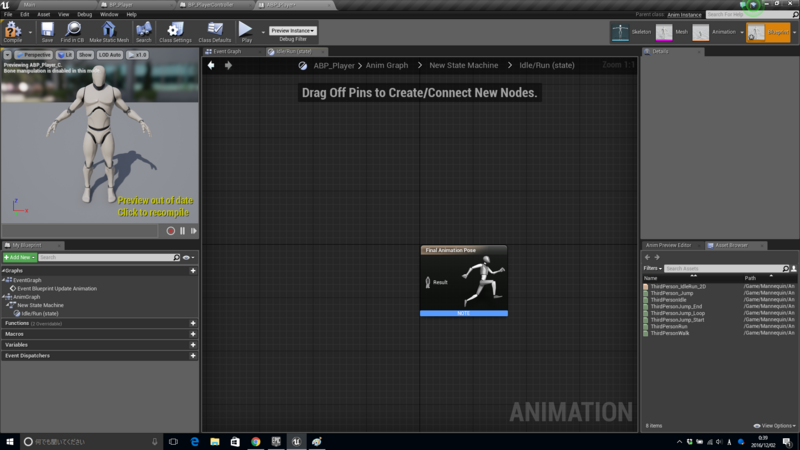
Task: Navigate forward in Asset Browser history
Action: (657, 257)
